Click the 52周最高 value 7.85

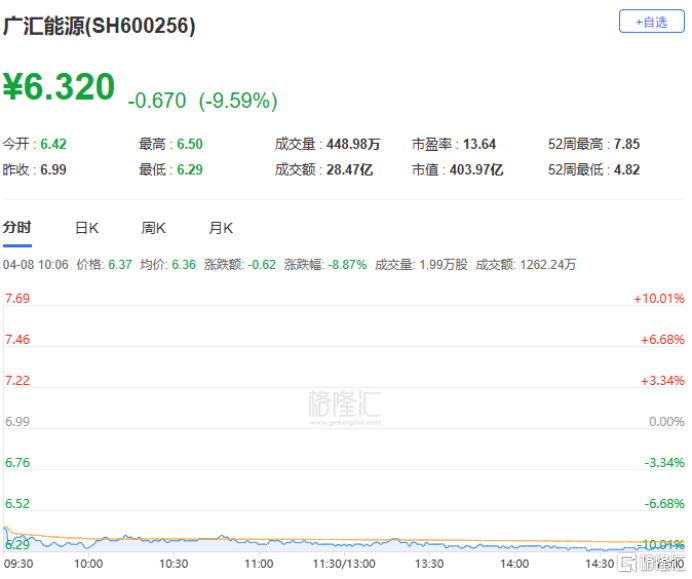point(627,144)
